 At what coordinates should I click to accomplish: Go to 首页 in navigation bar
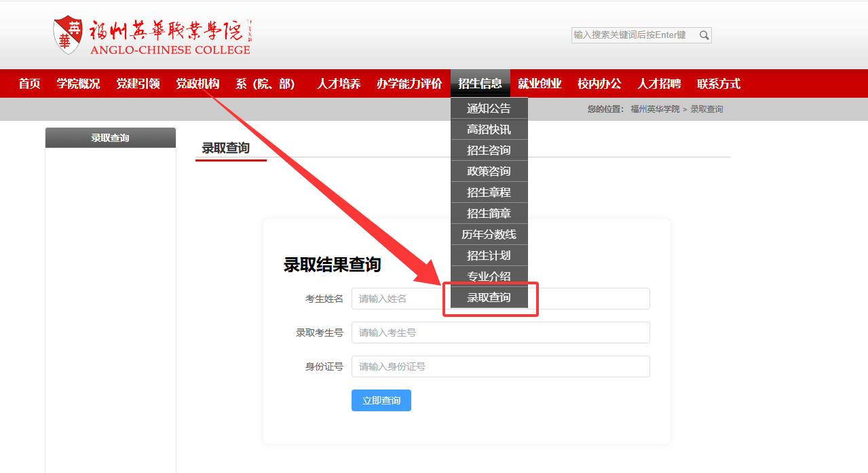tap(29, 83)
